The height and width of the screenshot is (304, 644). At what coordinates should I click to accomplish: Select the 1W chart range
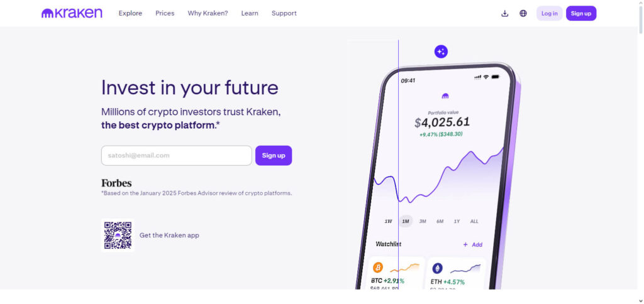pos(388,221)
